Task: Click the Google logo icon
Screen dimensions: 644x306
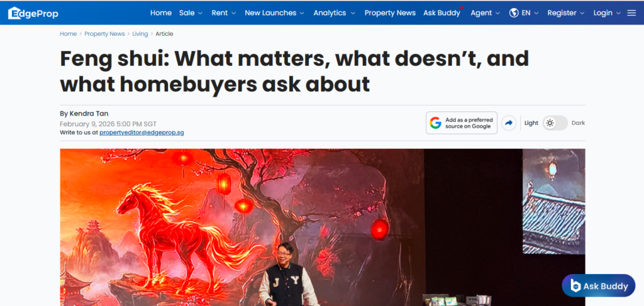Action: coord(435,123)
